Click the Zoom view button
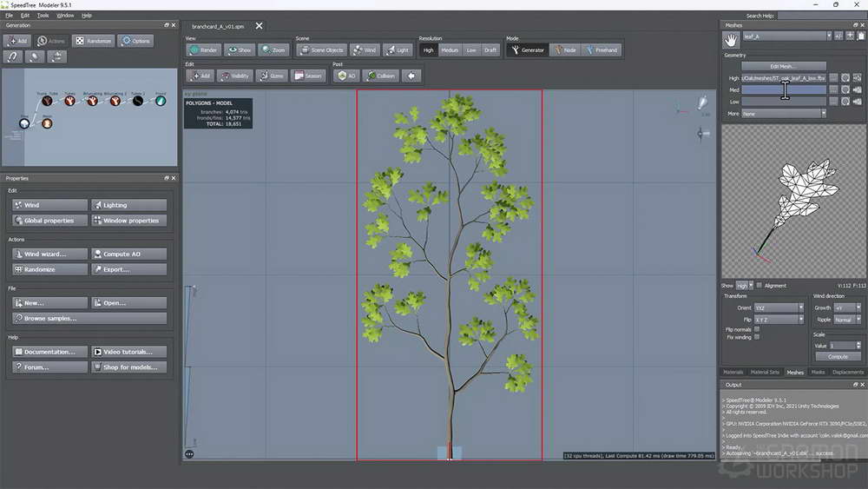The height and width of the screenshot is (489, 868). coord(273,50)
